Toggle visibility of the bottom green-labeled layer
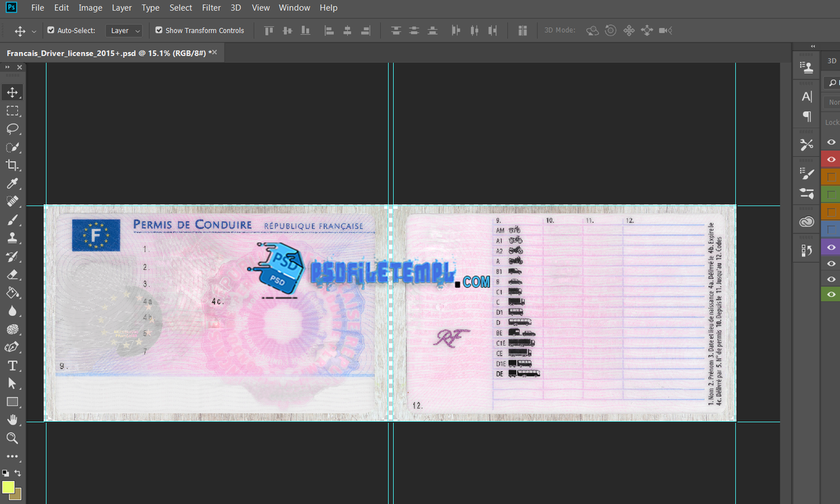 [831, 294]
